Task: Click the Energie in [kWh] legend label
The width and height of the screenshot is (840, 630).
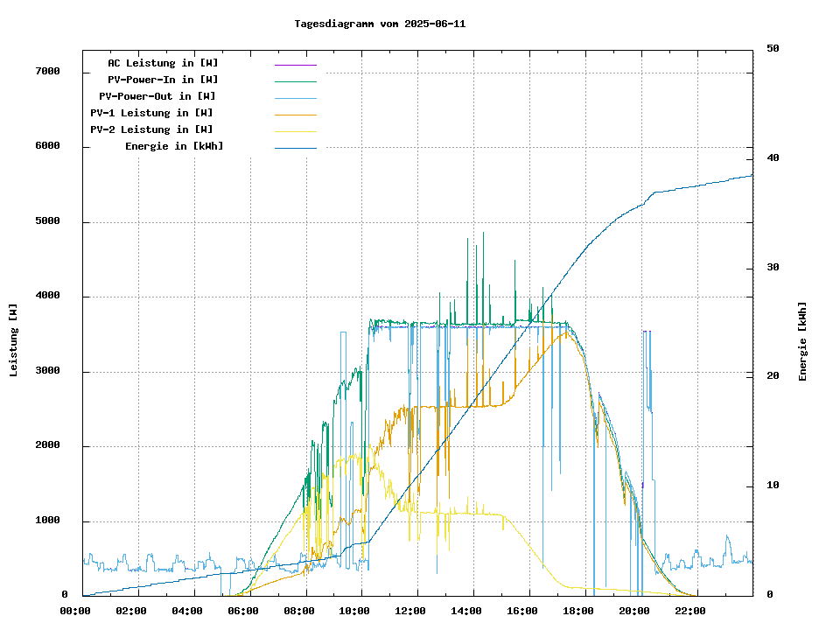Action: point(173,146)
